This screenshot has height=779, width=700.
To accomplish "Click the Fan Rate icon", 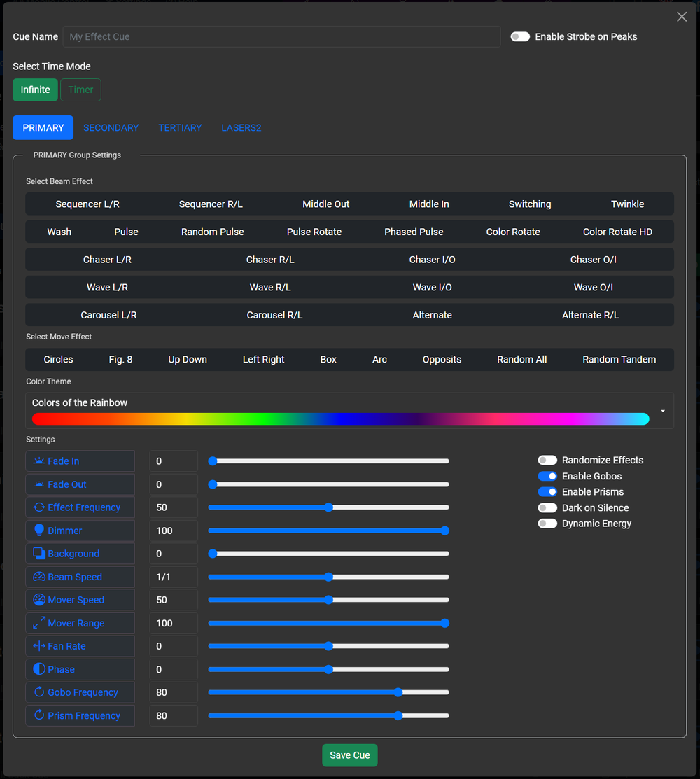I will point(38,645).
